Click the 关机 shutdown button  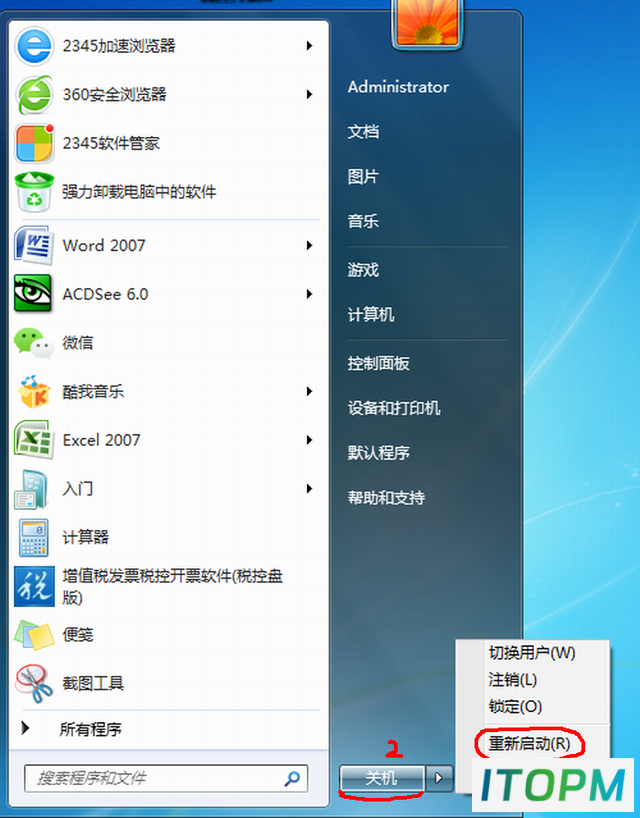(x=382, y=778)
